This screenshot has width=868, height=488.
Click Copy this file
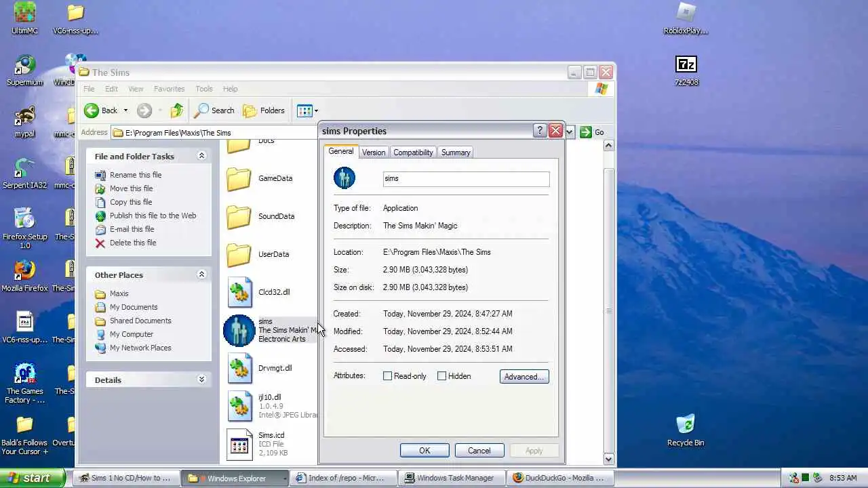tap(131, 202)
